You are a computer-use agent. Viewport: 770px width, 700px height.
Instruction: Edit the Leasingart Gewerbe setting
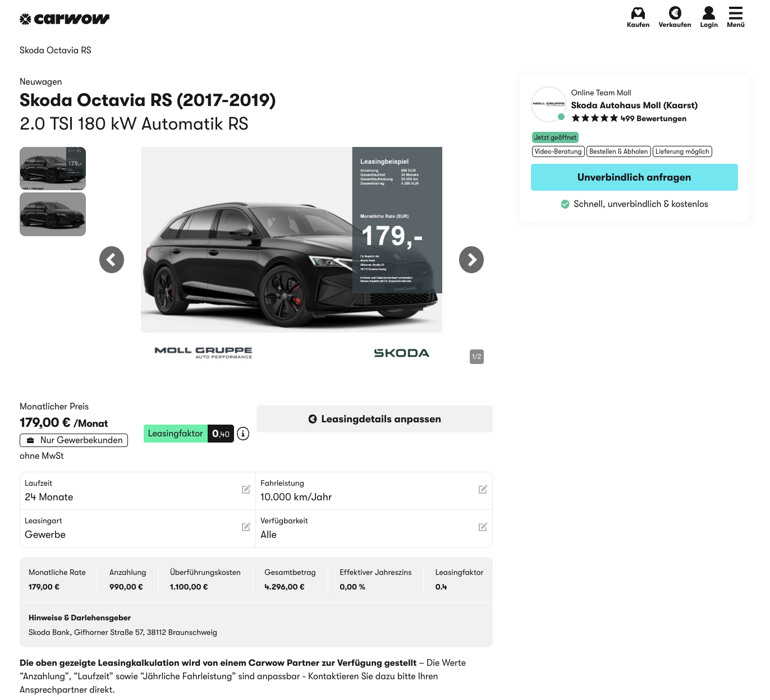click(246, 527)
